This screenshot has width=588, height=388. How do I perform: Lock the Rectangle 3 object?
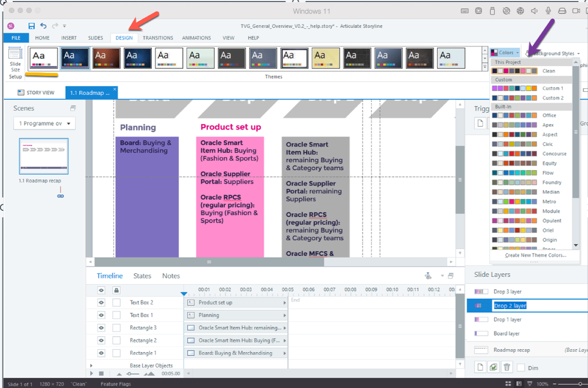117,327
